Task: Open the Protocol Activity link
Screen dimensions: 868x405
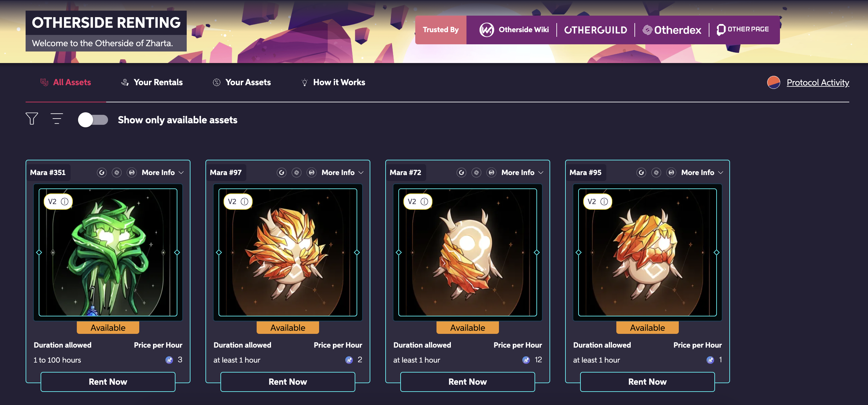Action: click(817, 82)
